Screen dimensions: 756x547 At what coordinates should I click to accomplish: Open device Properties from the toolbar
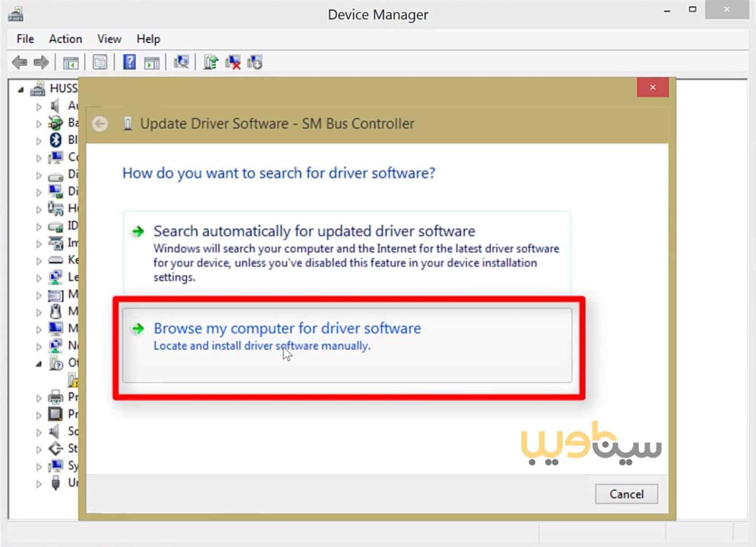pos(100,62)
